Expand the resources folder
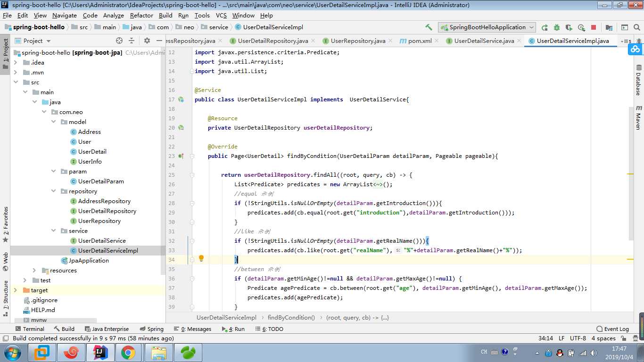644x362 pixels. pyautogui.click(x=34, y=271)
